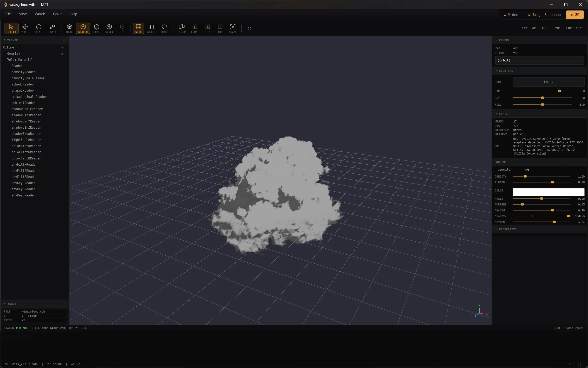
Task: Select the 3D mode tab
Action: click(575, 15)
